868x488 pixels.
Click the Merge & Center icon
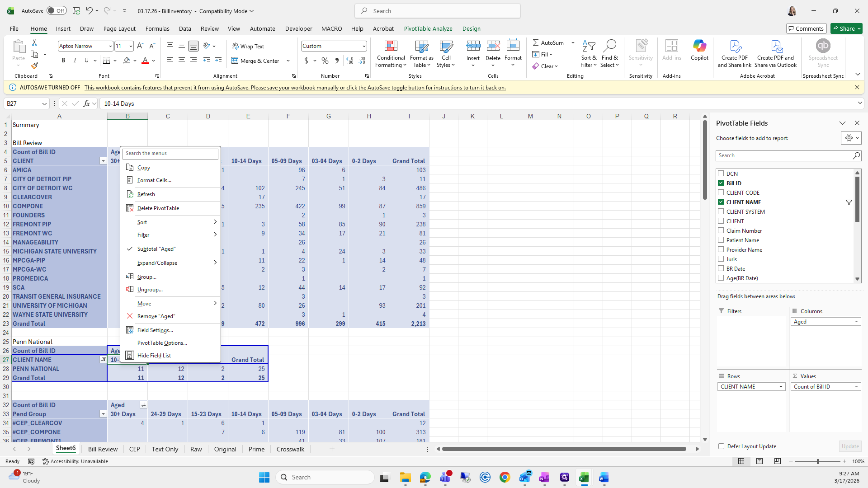click(x=235, y=61)
